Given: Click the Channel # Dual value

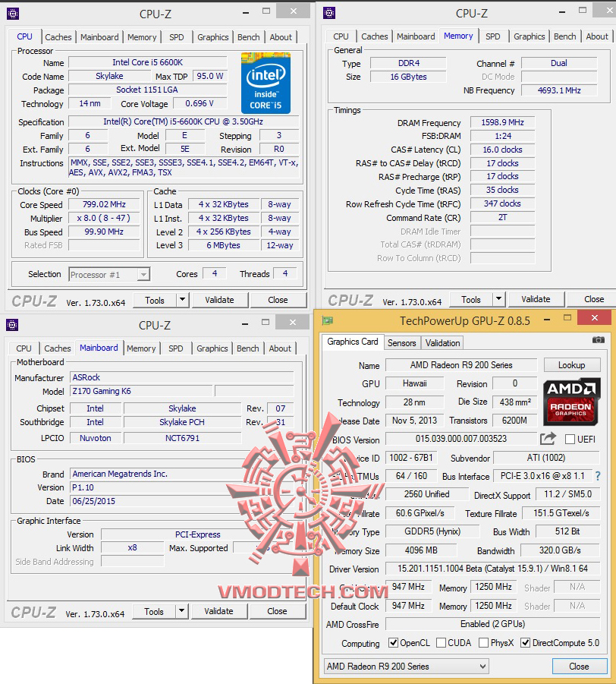Looking at the screenshot, I should 559,63.
